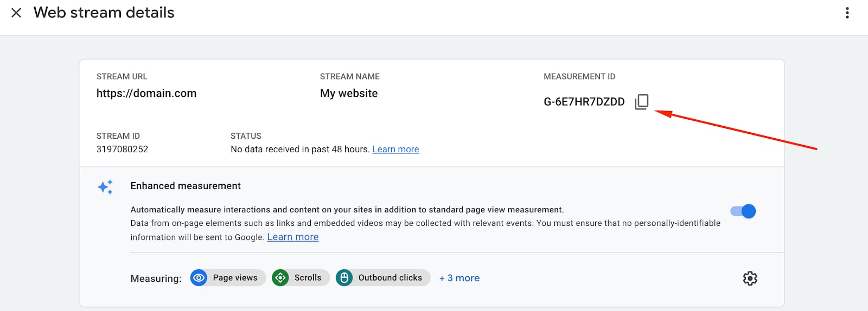Open Enhanced measurement gear settings
The height and width of the screenshot is (311, 868).
pos(750,278)
